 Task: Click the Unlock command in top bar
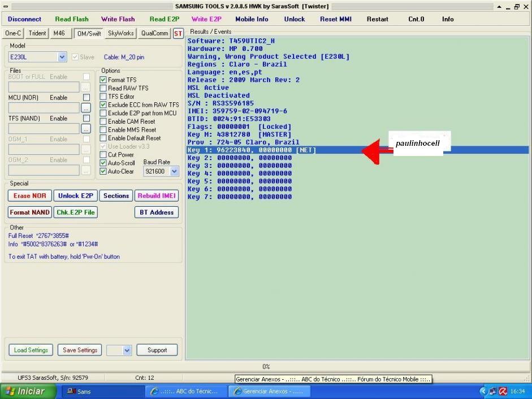point(295,19)
